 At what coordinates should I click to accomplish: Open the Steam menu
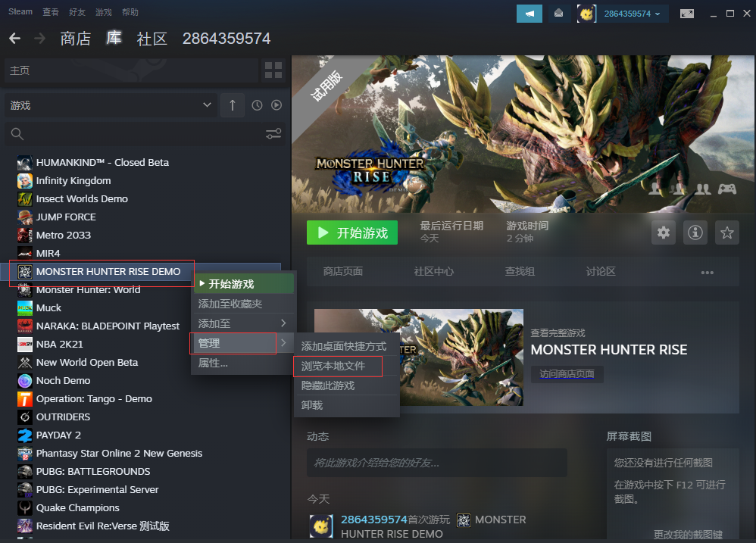pos(20,11)
